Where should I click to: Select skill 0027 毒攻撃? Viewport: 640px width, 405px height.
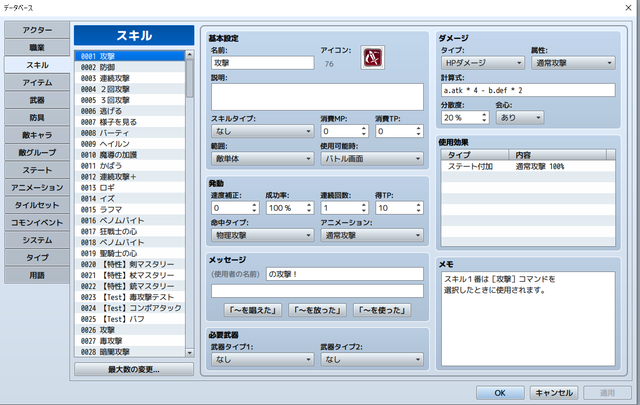coord(130,341)
